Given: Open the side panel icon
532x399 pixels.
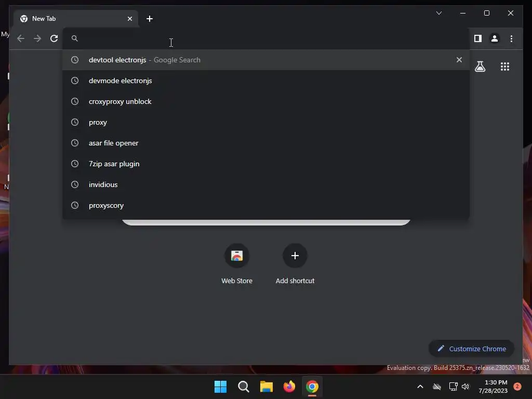Looking at the screenshot, I should pos(478,38).
